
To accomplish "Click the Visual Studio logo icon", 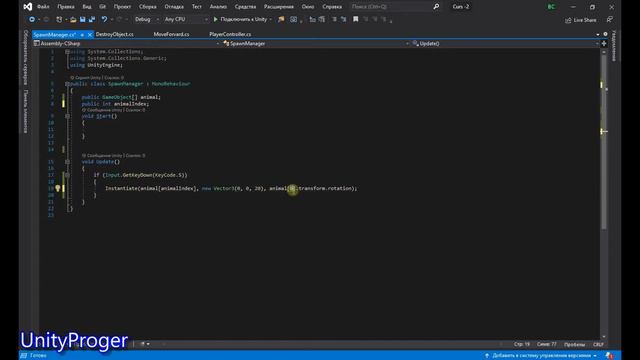I will pos(28,7).
